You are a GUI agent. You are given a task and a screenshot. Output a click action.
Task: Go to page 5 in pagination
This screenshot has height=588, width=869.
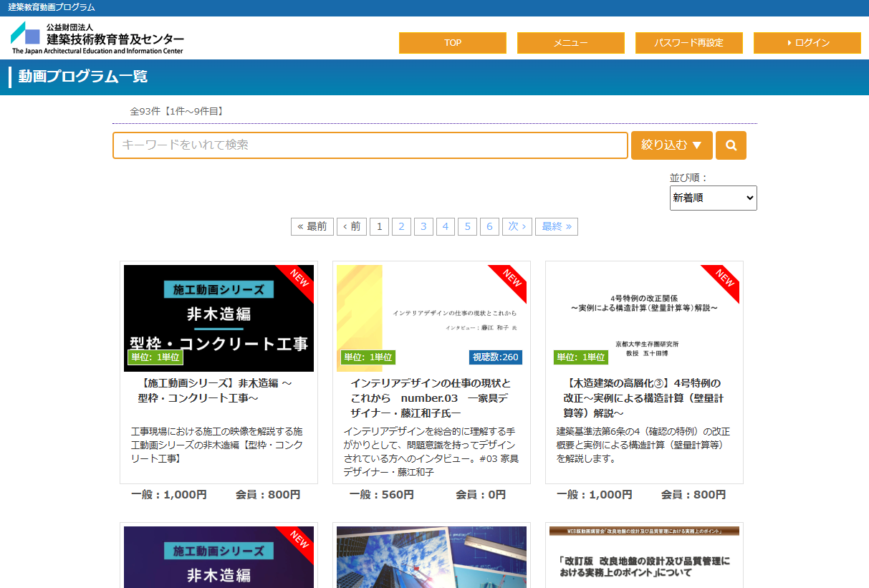pos(467,226)
